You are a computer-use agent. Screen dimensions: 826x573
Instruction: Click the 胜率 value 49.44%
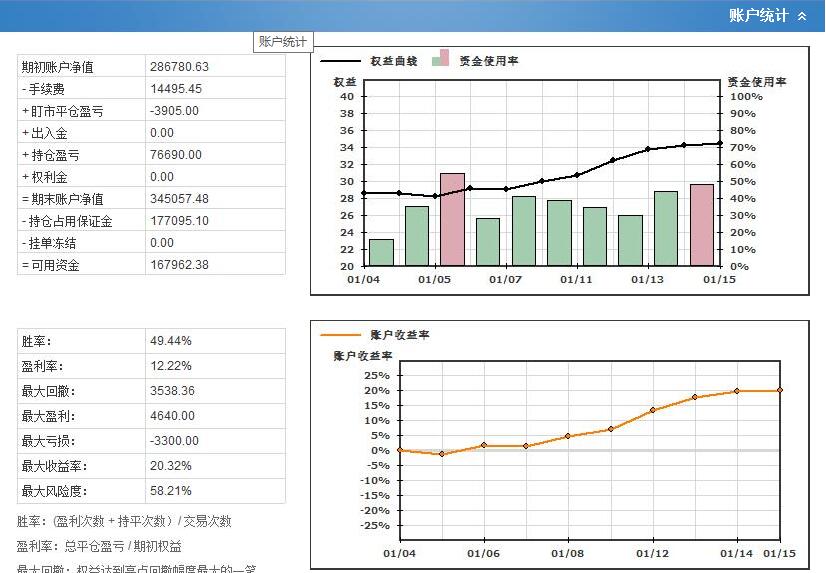(x=170, y=341)
